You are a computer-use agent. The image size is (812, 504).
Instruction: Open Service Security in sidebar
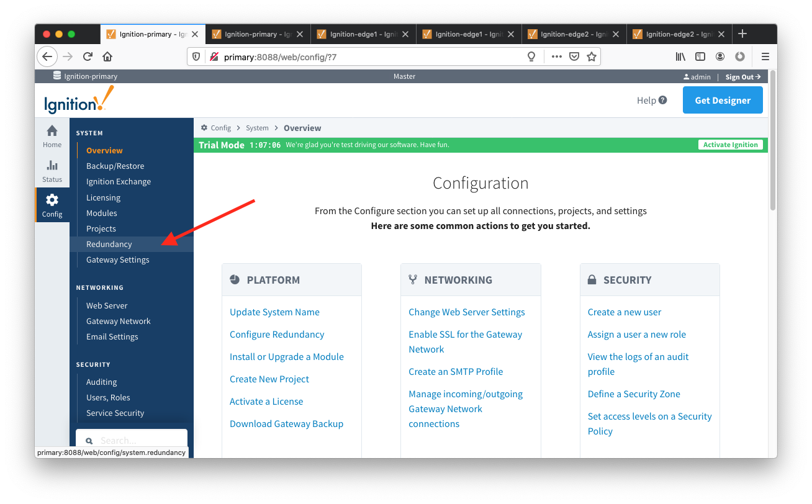pyautogui.click(x=115, y=413)
